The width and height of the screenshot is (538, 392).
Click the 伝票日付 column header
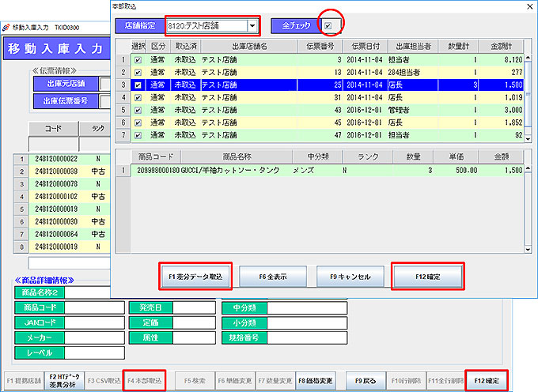click(x=366, y=47)
